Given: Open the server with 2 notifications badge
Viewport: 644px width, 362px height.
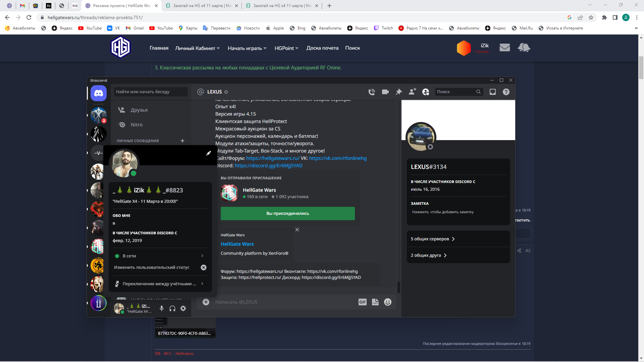Looking at the screenshot, I should pos(99,115).
